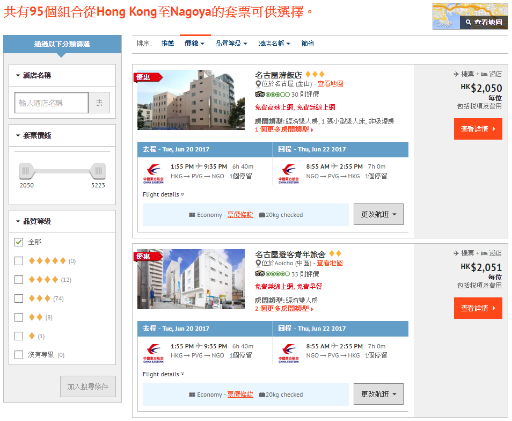
Task: Grab the minimum price slider handle at 2050
Action: (26, 171)
